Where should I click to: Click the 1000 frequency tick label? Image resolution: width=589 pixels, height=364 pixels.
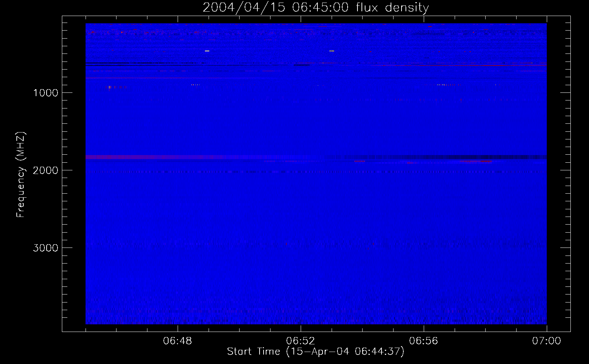[x=46, y=93]
